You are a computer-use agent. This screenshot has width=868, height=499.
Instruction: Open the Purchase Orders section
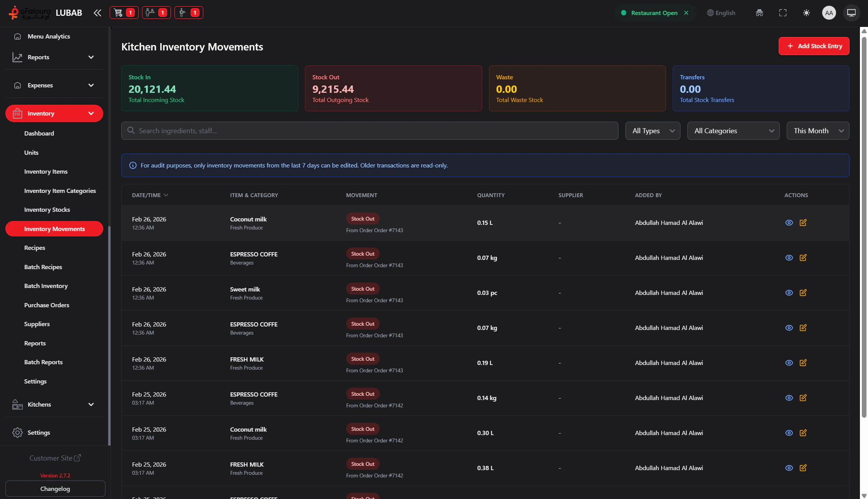coord(47,305)
